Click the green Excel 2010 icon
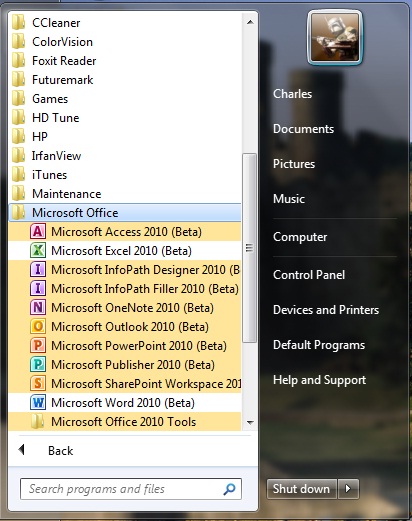The height and width of the screenshot is (521, 412). point(38,250)
